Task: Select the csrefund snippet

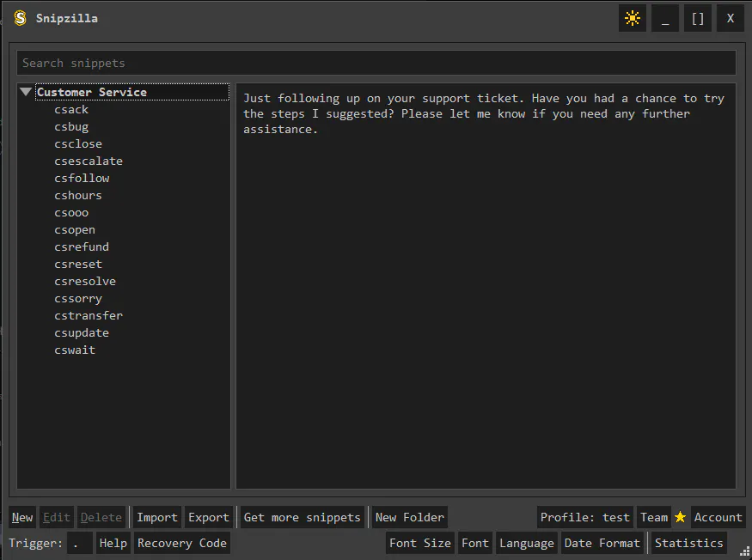Action: point(82,247)
